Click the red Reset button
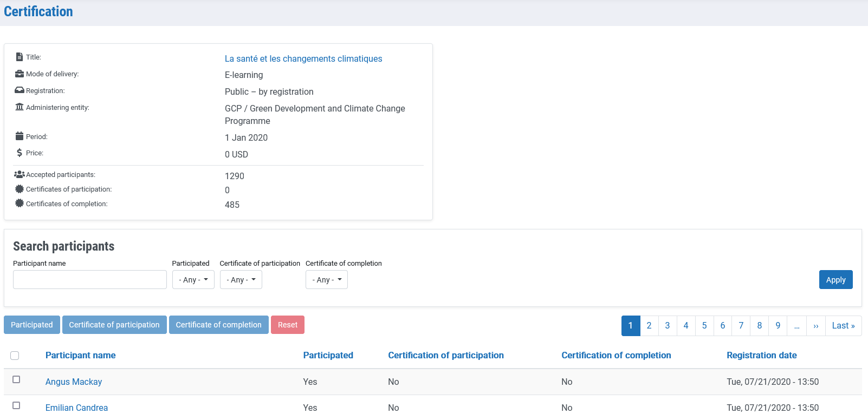Screen dimensions: 868x420 (288, 325)
